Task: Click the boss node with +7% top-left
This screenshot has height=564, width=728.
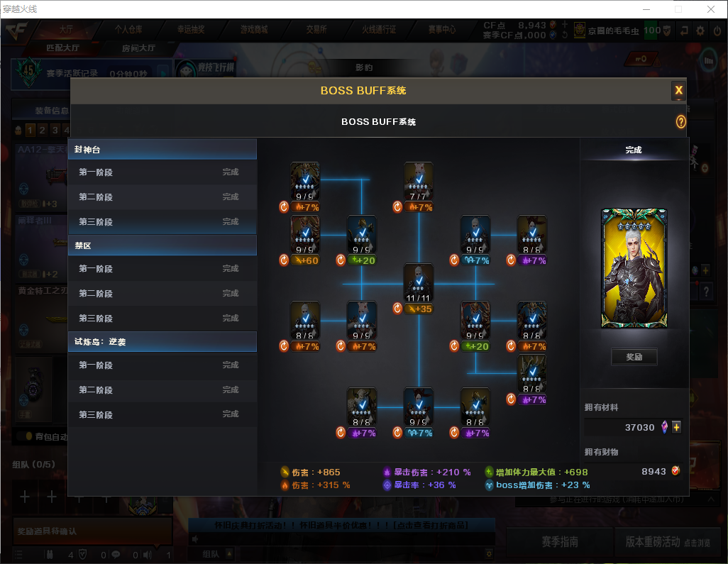Action: coord(305,182)
